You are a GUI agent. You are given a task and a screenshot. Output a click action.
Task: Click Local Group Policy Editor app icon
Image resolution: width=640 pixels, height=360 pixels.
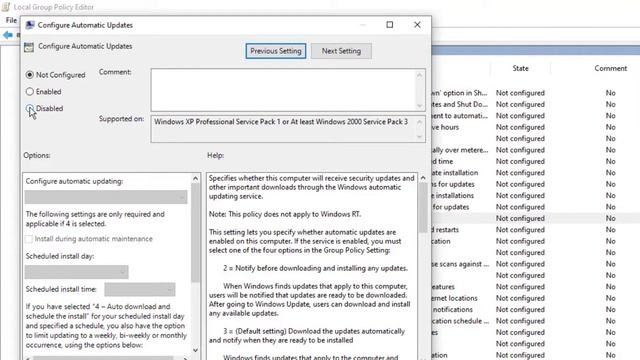[6, 7]
